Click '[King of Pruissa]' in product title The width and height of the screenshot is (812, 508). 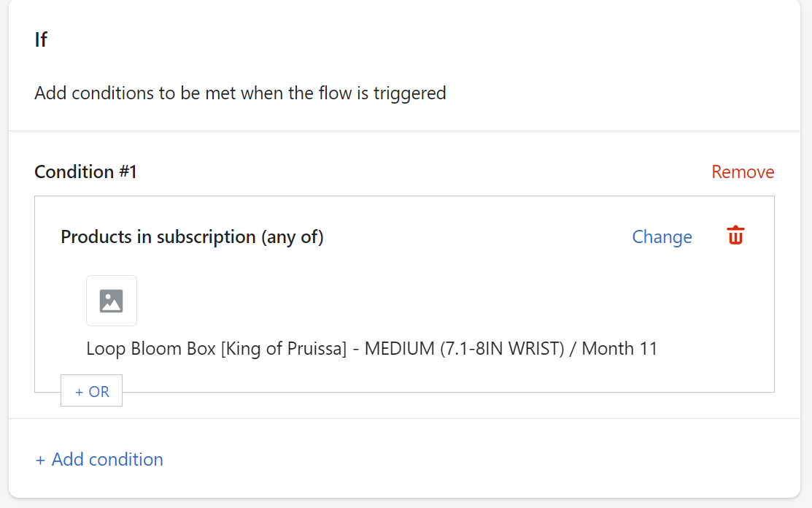[x=284, y=349]
